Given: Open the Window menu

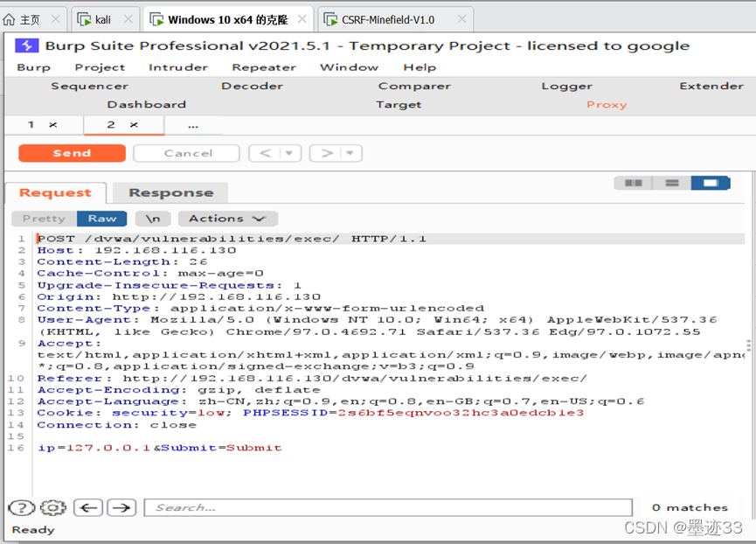Looking at the screenshot, I should tap(349, 67).
